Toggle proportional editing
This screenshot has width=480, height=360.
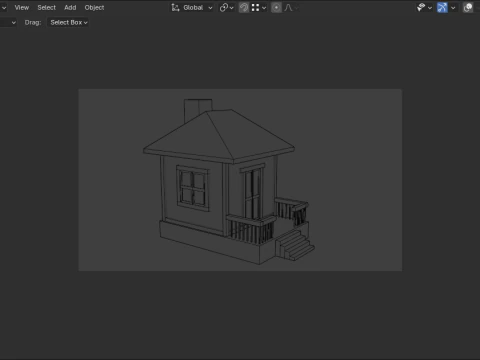(276, 7)
